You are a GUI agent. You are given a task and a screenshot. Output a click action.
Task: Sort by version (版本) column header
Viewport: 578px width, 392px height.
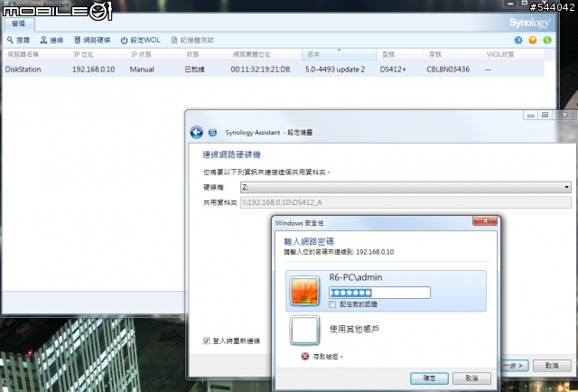[x=340, y=54]
